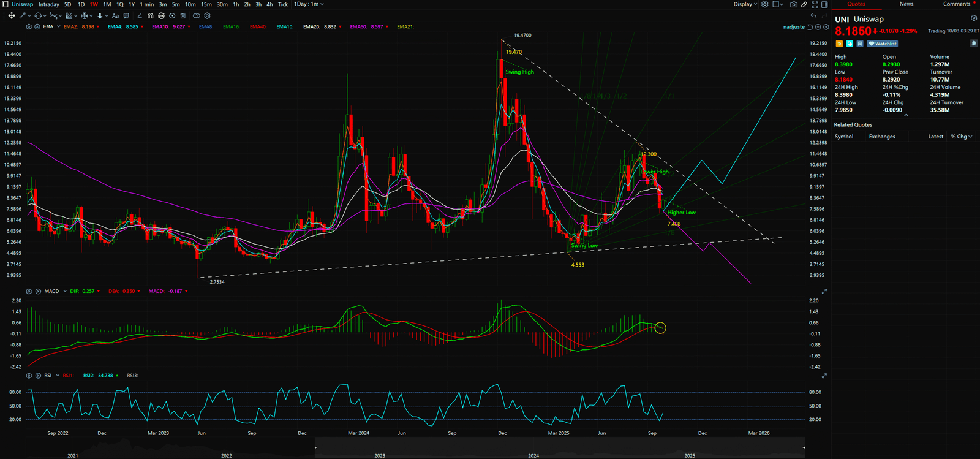Open the price alert bell icon
The width and height of the screenshot is (980, 459).
[x=973, y=44]
